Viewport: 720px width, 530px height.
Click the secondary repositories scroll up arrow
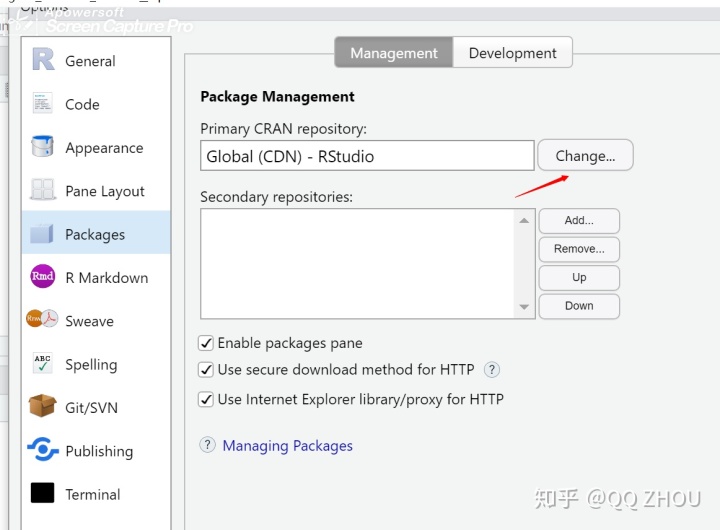pos(524,220)
